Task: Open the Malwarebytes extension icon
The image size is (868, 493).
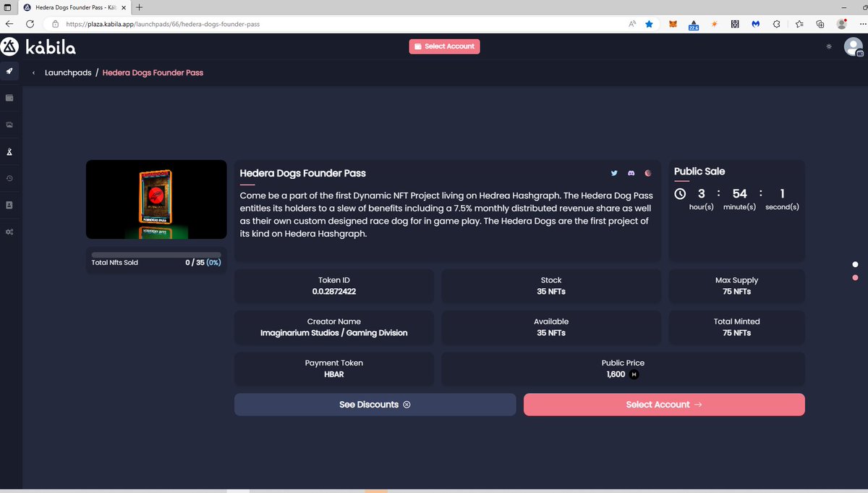Action: pos(755,24)
